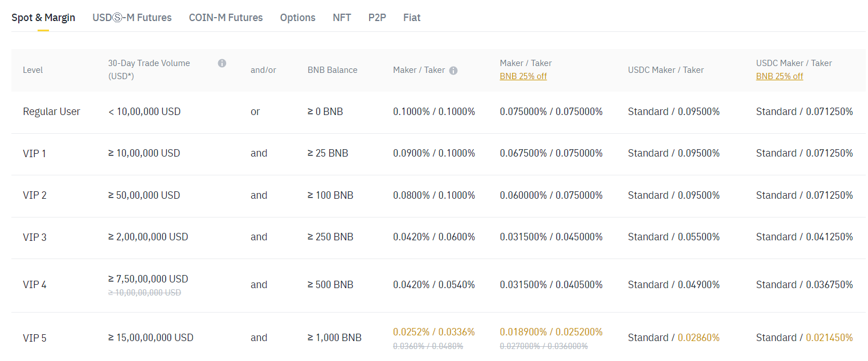Click the Regular User level cell
Image resolution: width=868 pixels, height=361 pixels.
pos(51,112)
